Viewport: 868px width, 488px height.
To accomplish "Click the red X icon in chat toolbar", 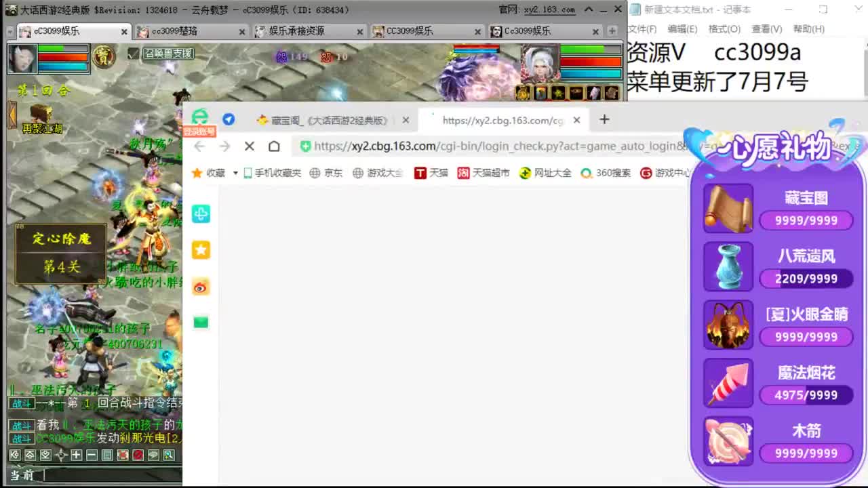I will coord(123,455).
